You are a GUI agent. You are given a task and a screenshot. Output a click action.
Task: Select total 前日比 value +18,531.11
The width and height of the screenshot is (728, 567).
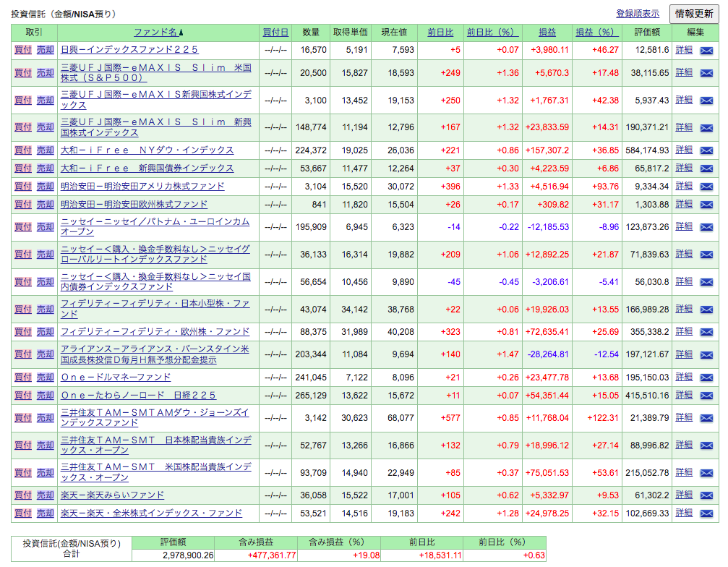pos(440,555)
